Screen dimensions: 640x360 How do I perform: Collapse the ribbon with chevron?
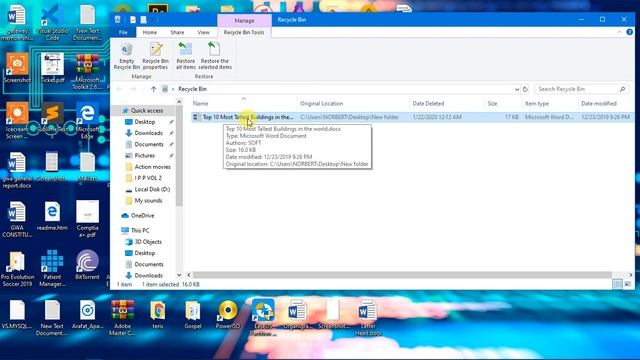pos(619,32)
